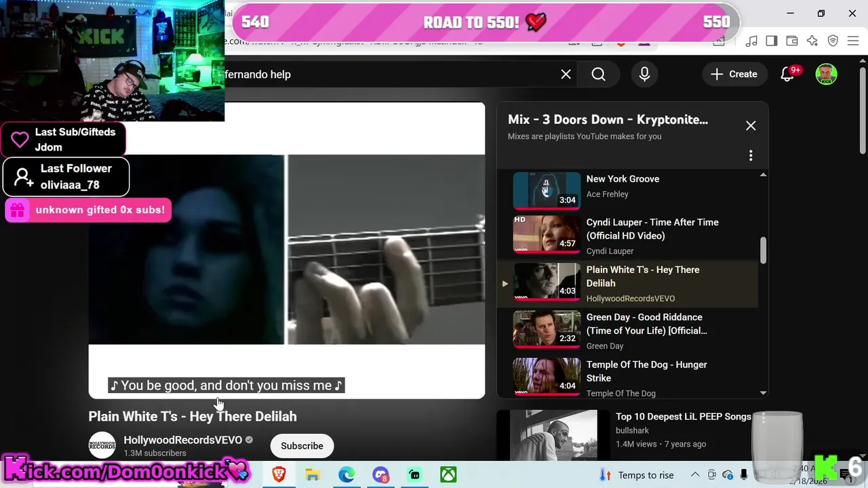Open Top 10 Deepest LiL PEEP Songs title
Viewport: 868px width, 488px height.
tap(683, 417)
